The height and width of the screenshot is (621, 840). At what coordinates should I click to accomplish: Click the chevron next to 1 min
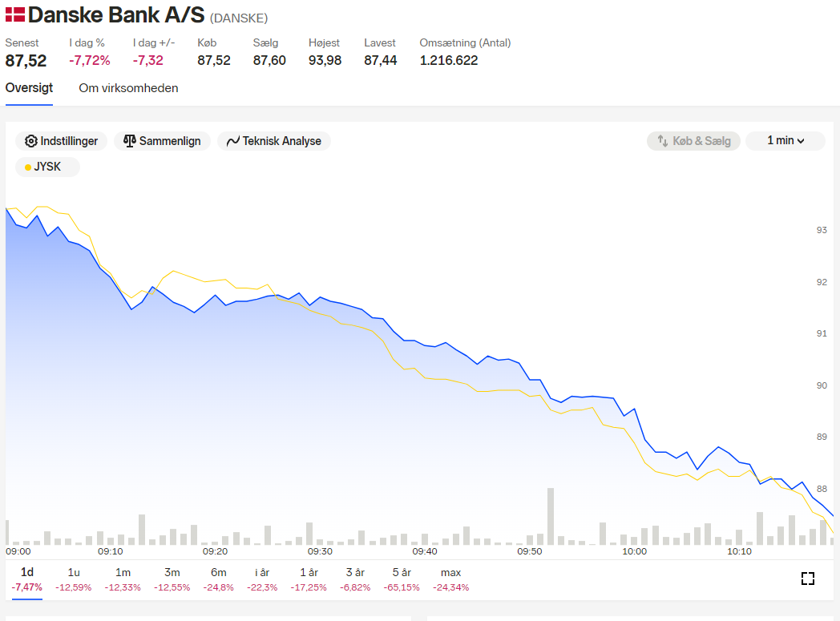801,141
